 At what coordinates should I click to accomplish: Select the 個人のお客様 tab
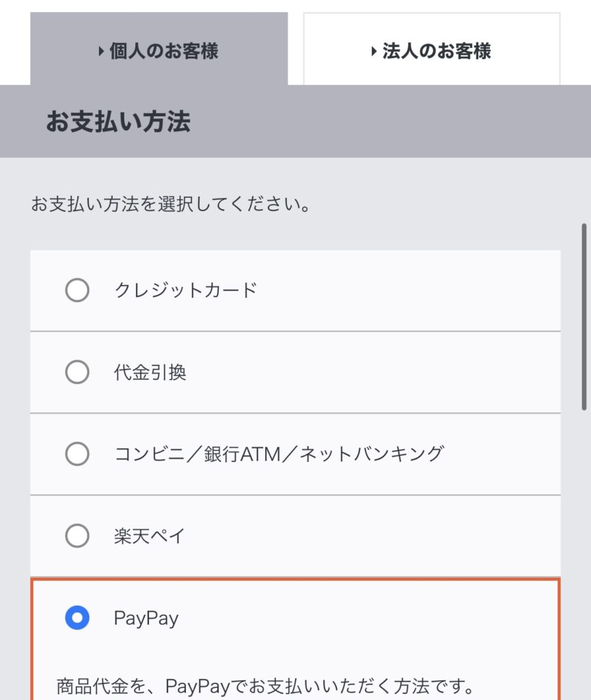159,49
